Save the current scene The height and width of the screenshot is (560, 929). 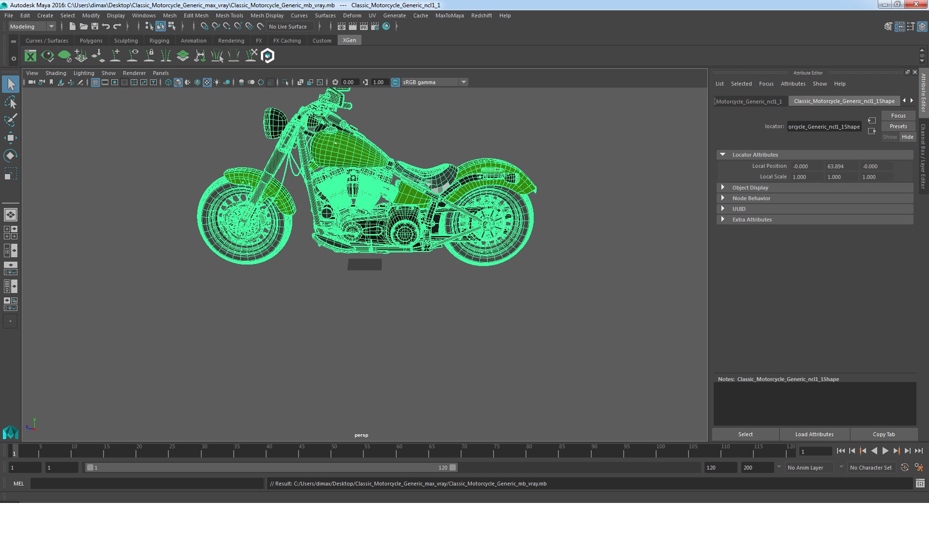coord(94,27)
